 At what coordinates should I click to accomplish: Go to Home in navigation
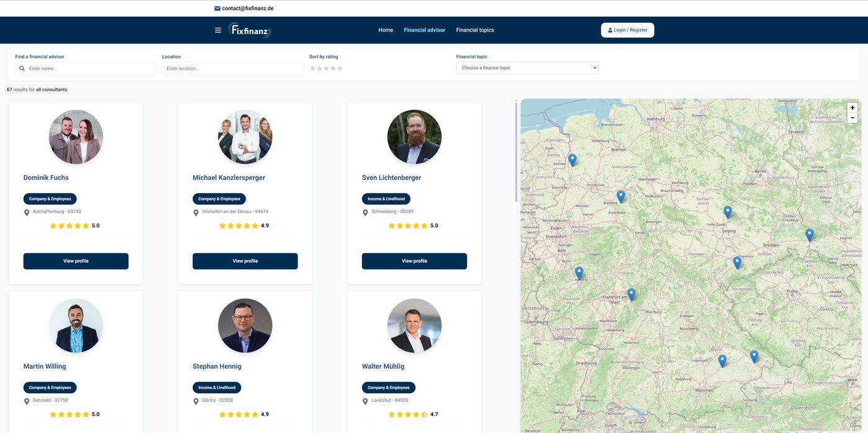(x=386, y=30)
